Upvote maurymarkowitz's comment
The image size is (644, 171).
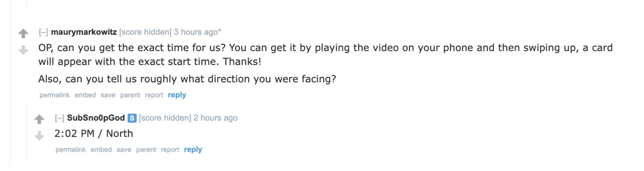(x=23, y=33)
